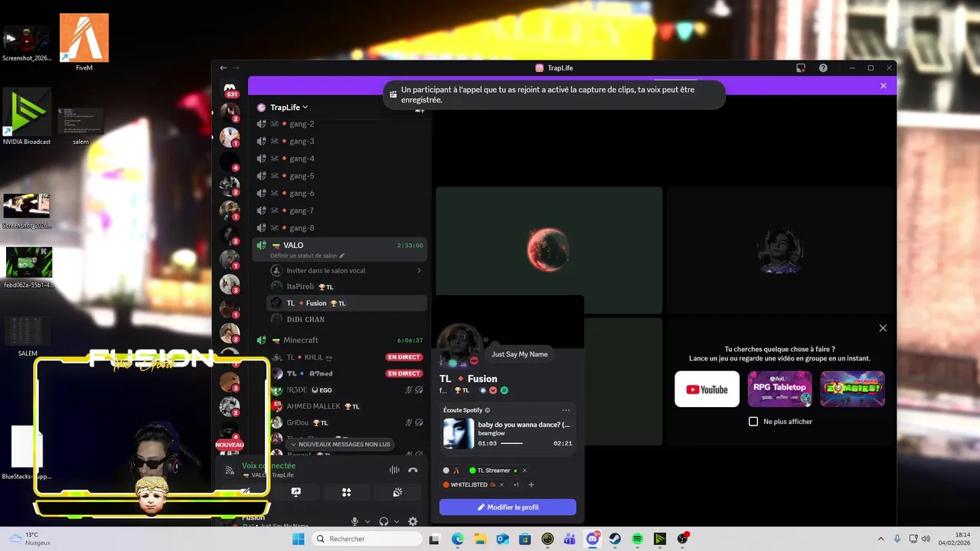This screenshot has width=980, height=551.
Task: Launch YouTube group activity
Action: [707, 390]
